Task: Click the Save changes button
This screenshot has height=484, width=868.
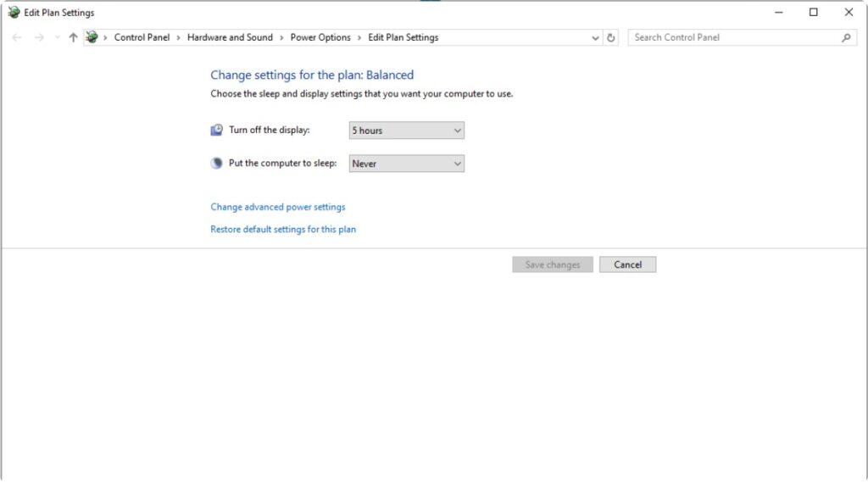Action: (x=553, y=264)
